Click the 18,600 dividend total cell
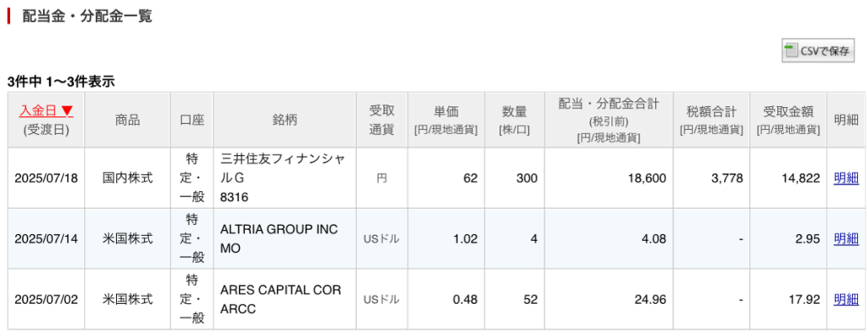The height and width of the screenshot is (331, 868). pyautogui.click(x=609, y=178)
